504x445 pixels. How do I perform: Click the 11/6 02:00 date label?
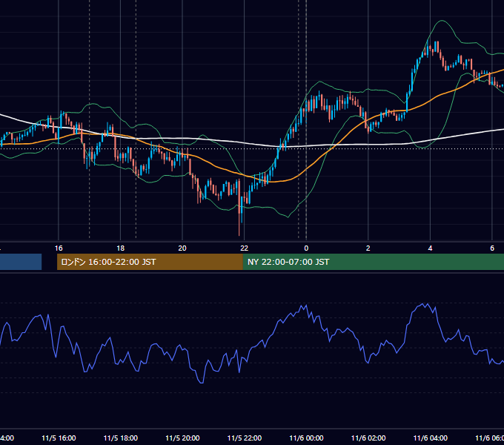tap(368, 438)
